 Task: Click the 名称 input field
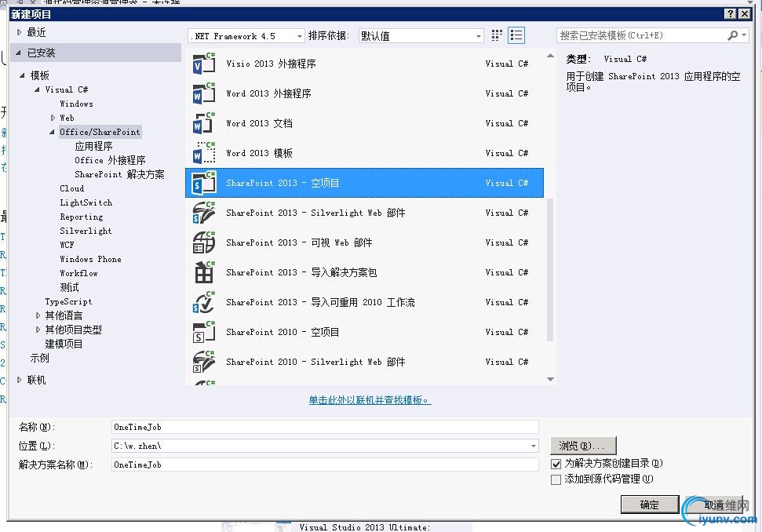[325, 427]
